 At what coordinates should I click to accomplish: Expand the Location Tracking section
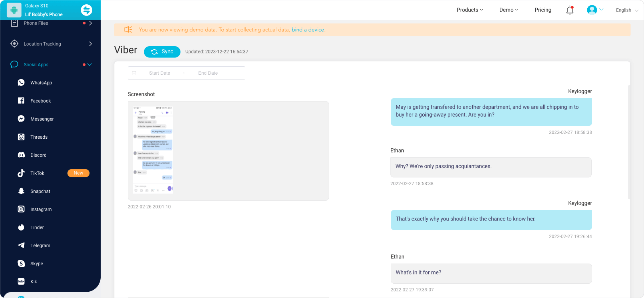[x=91, y=44]
